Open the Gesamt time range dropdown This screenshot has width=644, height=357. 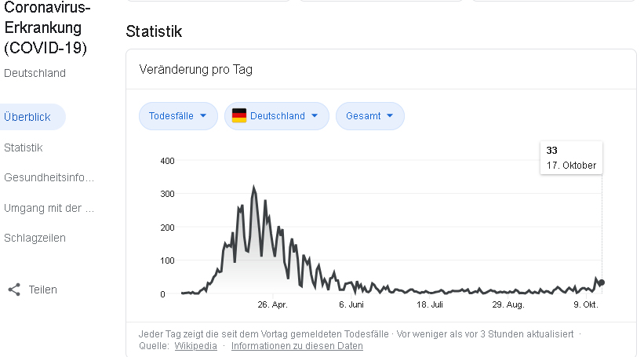pos(369,116)
